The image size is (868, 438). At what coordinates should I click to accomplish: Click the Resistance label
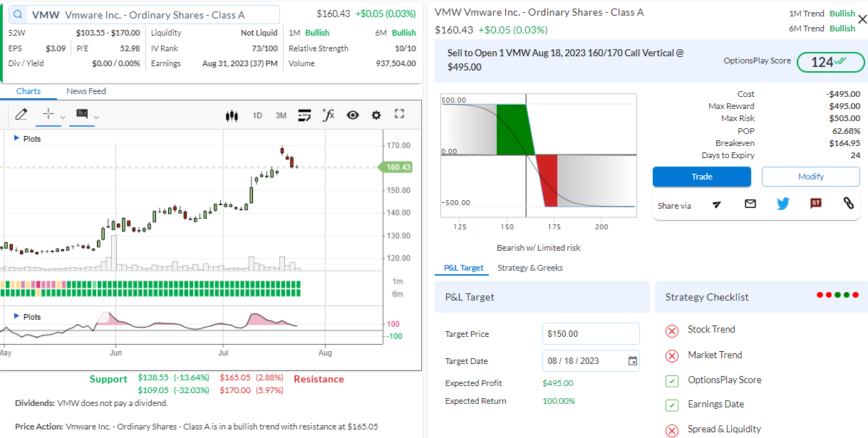pyautogui.click(x=319, y=379)
